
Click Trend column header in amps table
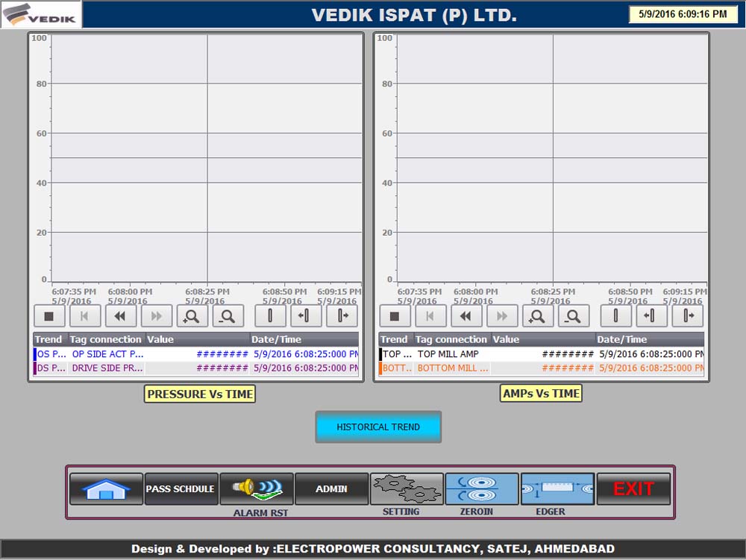[395, 339]
